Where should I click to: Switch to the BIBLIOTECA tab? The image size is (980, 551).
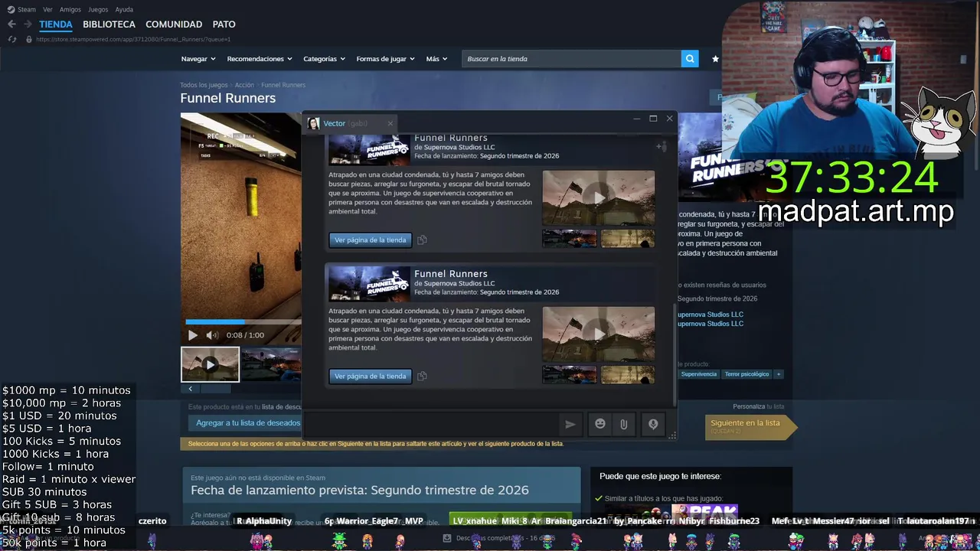(109, 24)
